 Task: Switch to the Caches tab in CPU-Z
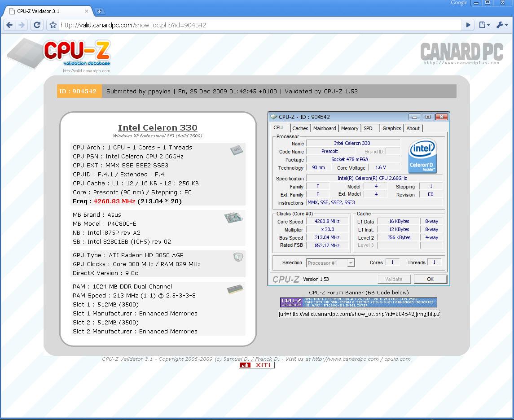pyautogui.click(x=300, y=128)
